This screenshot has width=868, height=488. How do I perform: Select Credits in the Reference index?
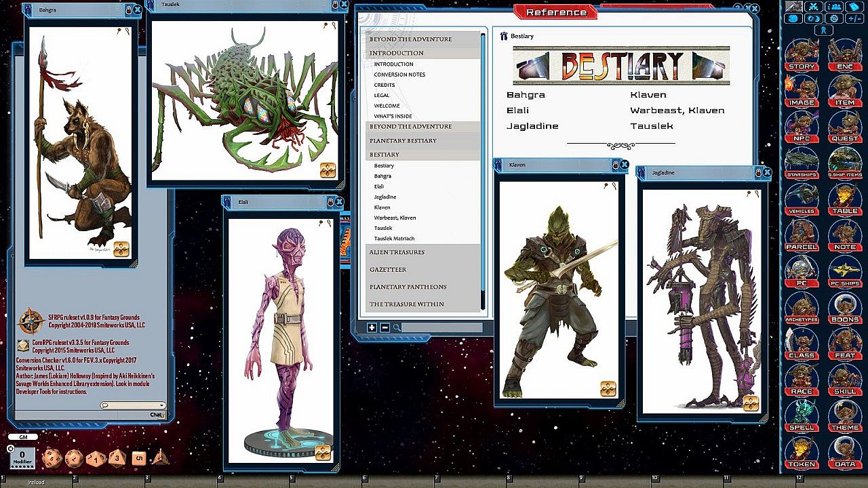click(x=384, y=85)
